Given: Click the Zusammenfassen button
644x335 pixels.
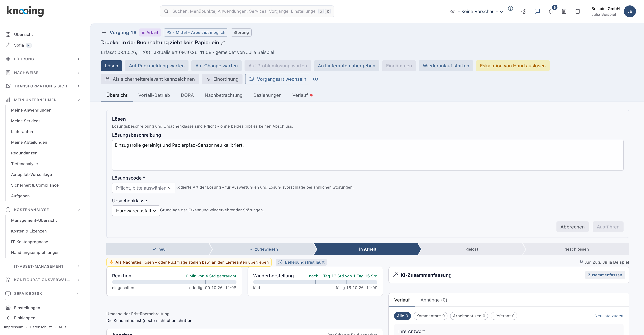Looking at the screenshot, I should pyautogui.click(x=605, y=275).
